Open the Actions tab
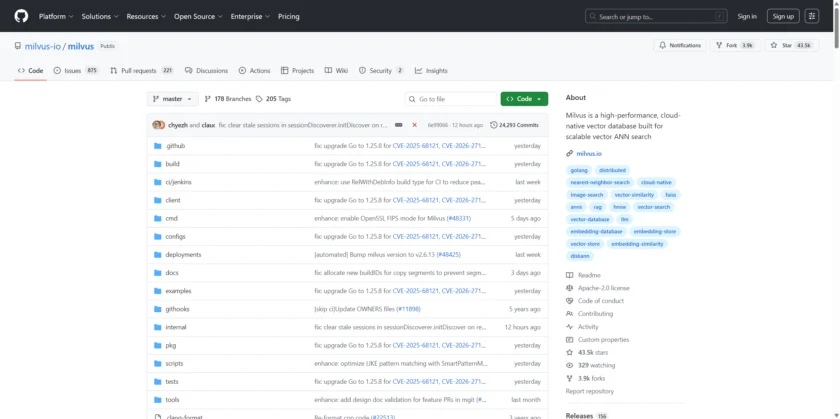The height and width of the screenshot is (419, 840). 254,71
